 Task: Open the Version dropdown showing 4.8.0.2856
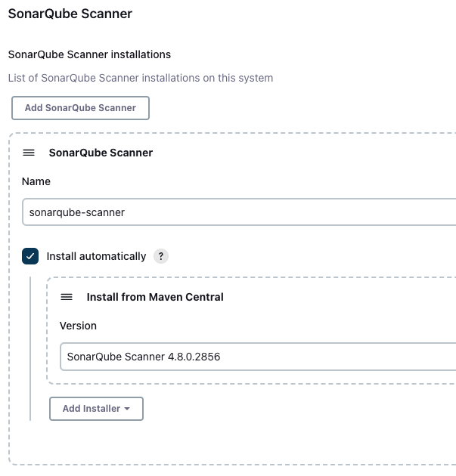pos(258,357)
